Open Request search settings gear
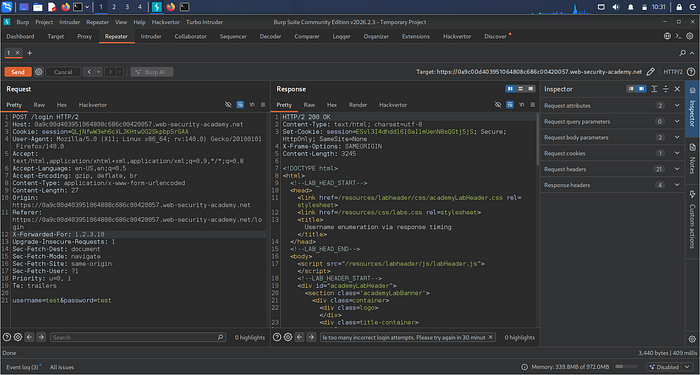Viewport: 700px width, 375px height. coord(18,338)
